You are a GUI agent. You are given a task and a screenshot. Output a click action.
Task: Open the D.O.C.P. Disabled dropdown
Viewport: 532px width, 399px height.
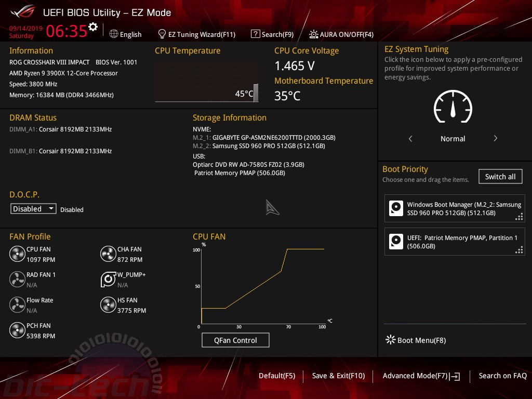(x=33, y=209)
